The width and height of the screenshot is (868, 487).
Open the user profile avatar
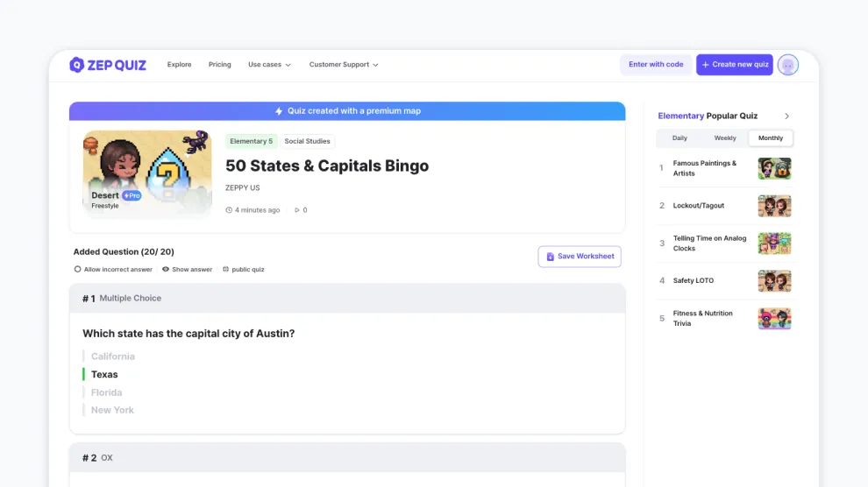click(788, 65)
